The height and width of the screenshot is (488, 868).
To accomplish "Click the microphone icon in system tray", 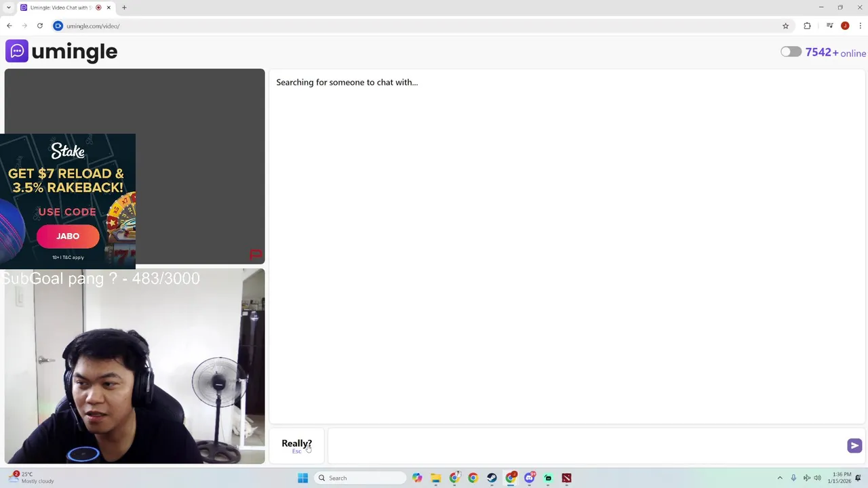I will pos(793,478).
